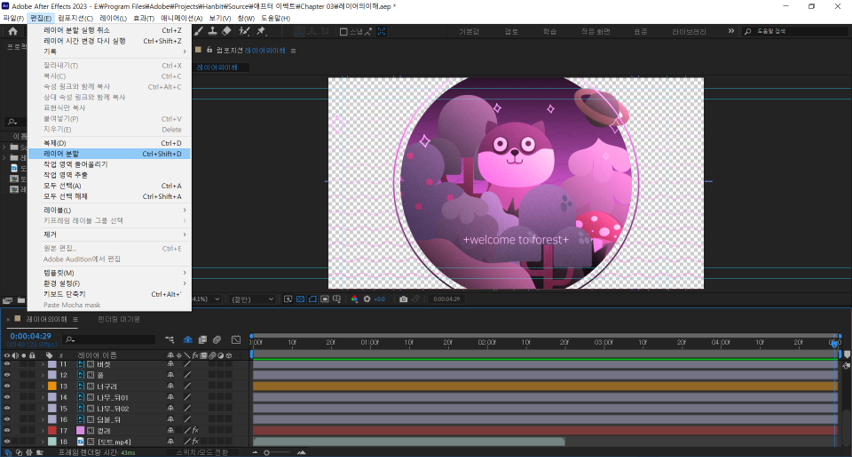Click the timeline zoom slider
This screenshot has width=852, height=457.
pyautogui.click(x=277, y=452)
